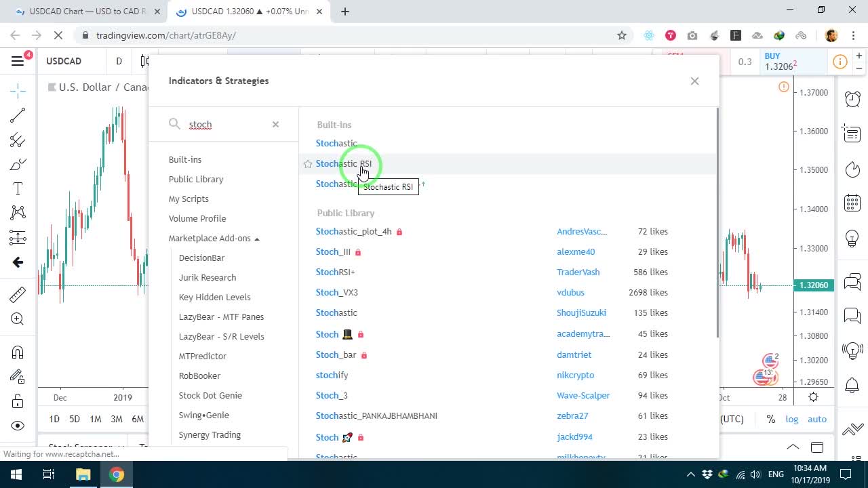Open Windows Start menu

[16, 474]
